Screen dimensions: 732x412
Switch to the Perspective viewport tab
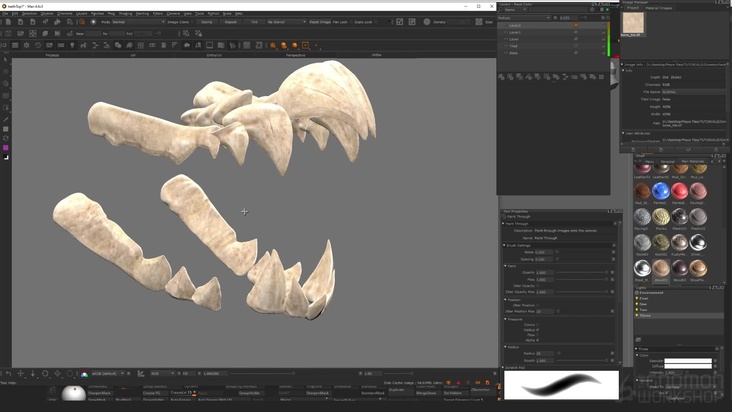pos(295,55)
